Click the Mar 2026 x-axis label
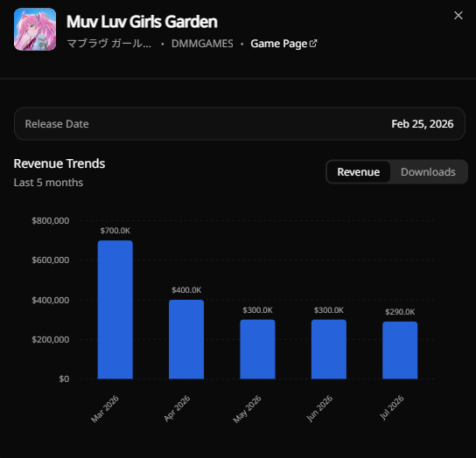476x458 pixels. [x=105, y=409]
